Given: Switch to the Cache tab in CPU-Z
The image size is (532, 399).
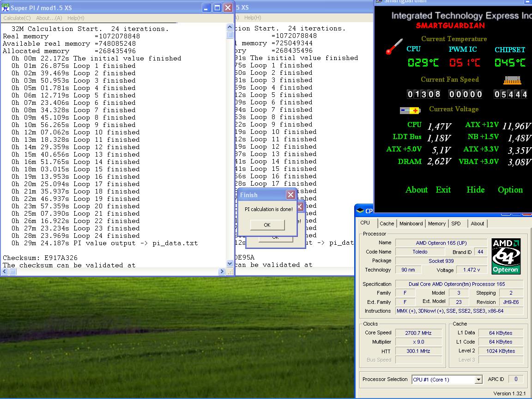Looking at the screenshot, I should (387, 224).
